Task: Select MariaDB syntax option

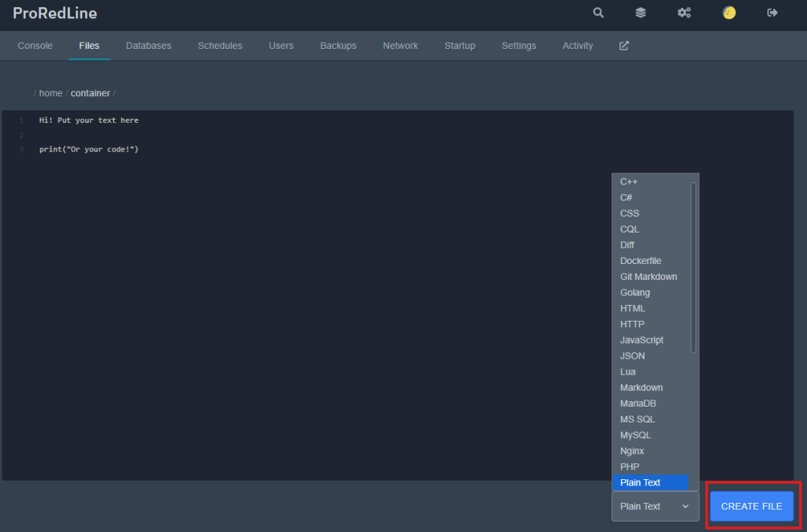Action: pyautogui.click(x=650, y=404)
